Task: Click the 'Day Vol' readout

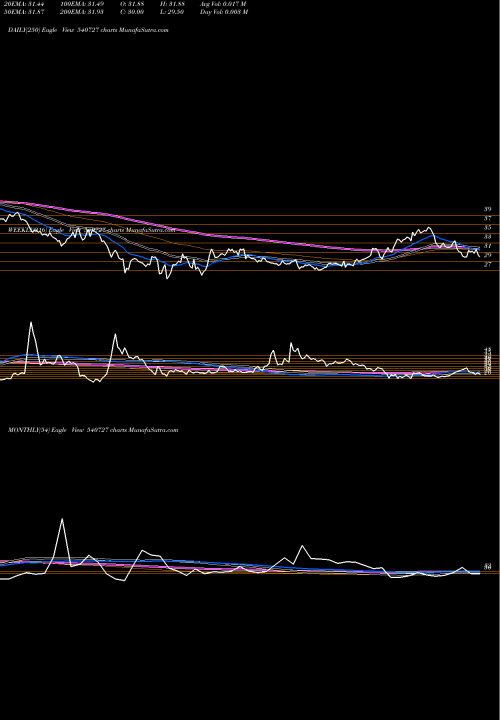Action: (x=224, y=12)
